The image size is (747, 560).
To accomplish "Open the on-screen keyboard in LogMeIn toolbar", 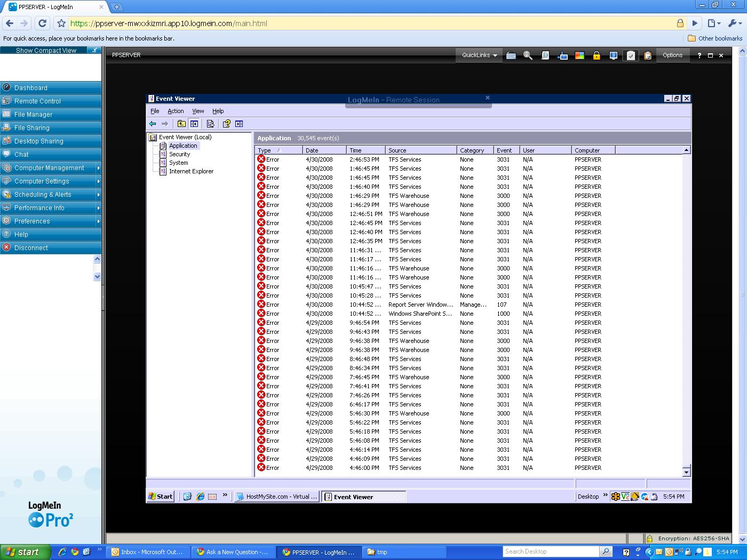I will pyautogui.click(x=511, y=55).
